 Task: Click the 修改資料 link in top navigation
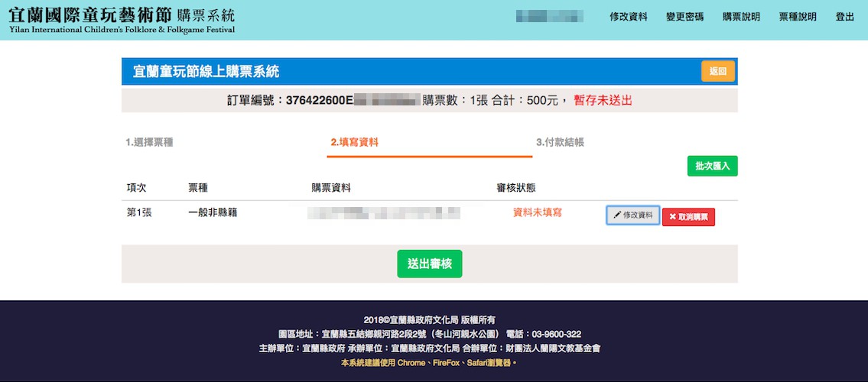point(629,17)
